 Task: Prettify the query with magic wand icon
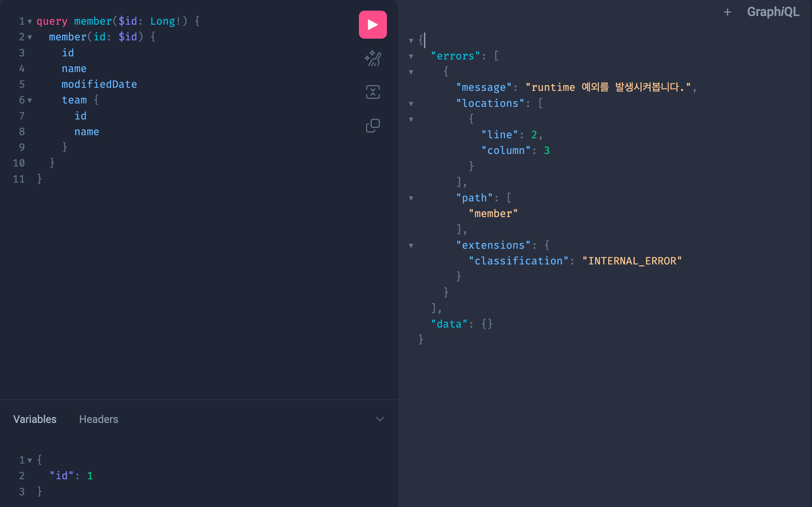[372, 59]
